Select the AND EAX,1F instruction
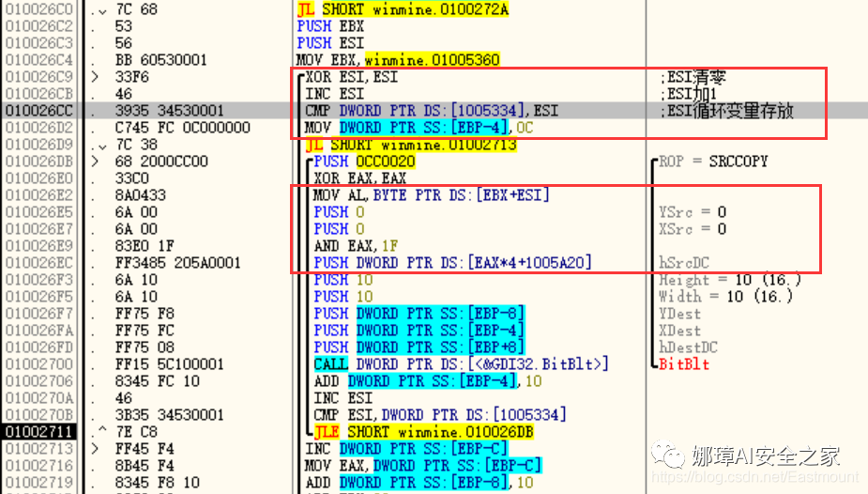This screenshot has height=494, width=868. [x=356, y=246]
